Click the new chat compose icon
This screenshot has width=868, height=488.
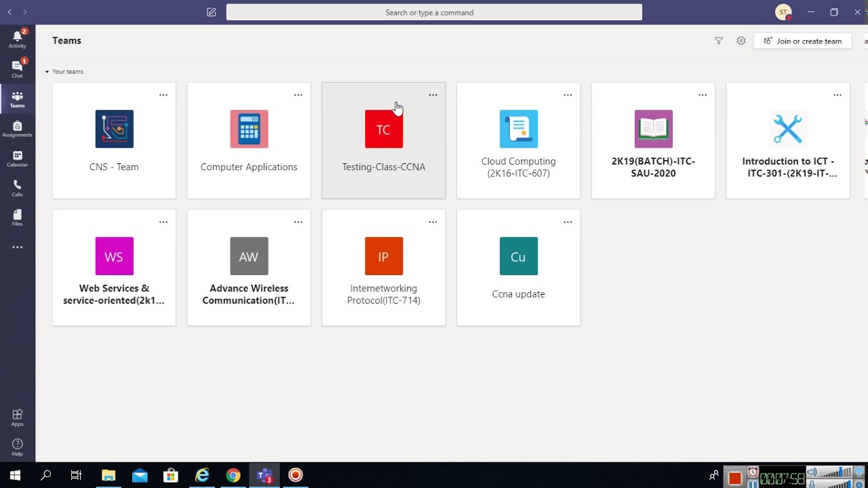coord(212,12)
